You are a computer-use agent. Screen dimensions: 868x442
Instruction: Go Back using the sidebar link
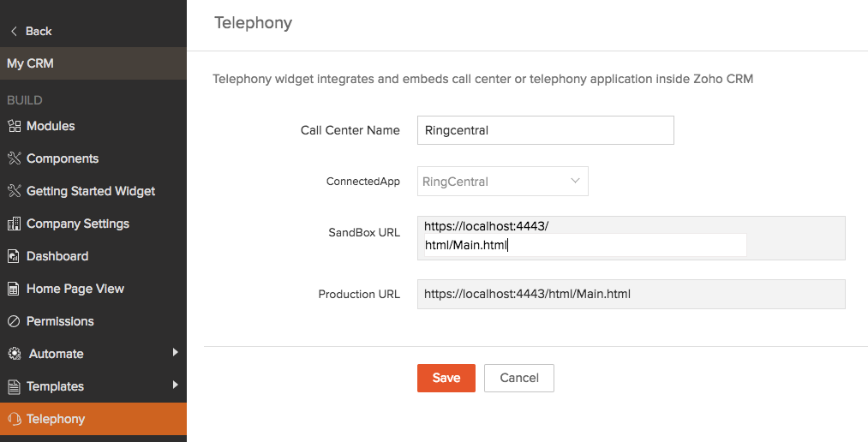(x=31, y=31)
